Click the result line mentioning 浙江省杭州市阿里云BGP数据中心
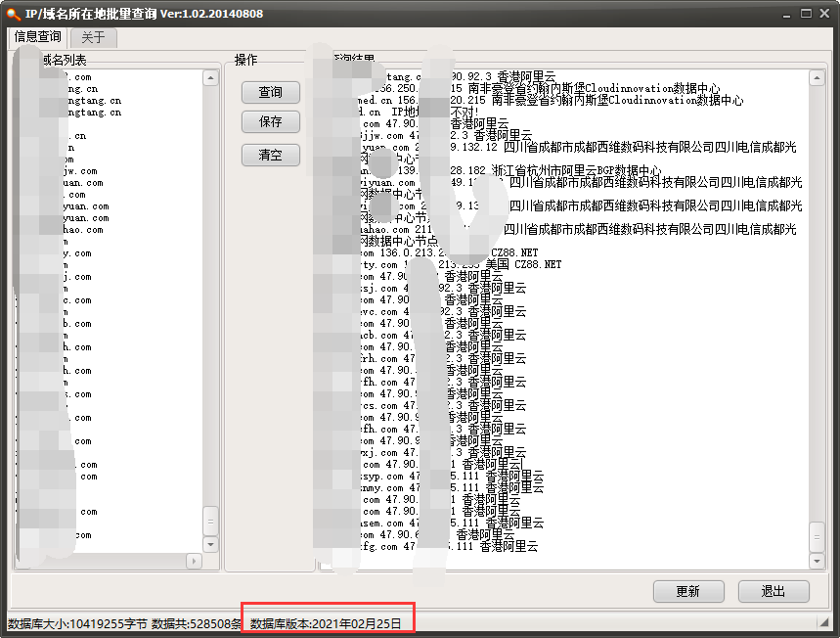This screenshot has height=638, width=840. [x=510, y=170]
